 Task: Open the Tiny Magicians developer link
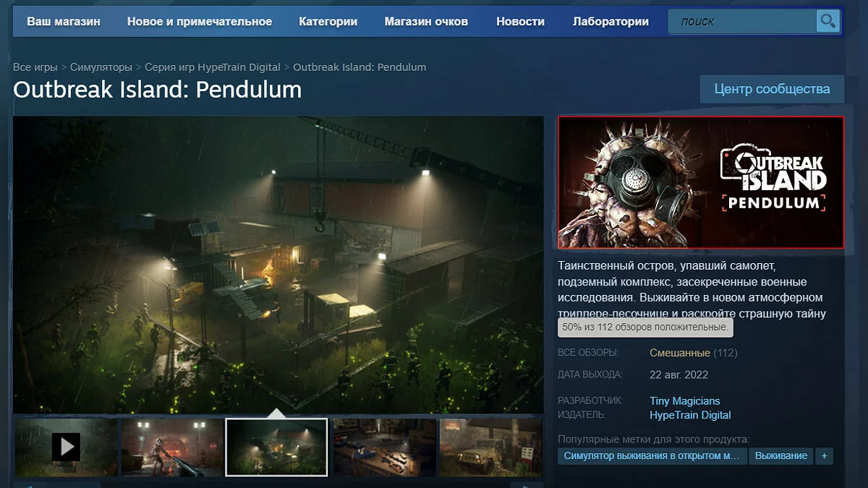684,401
